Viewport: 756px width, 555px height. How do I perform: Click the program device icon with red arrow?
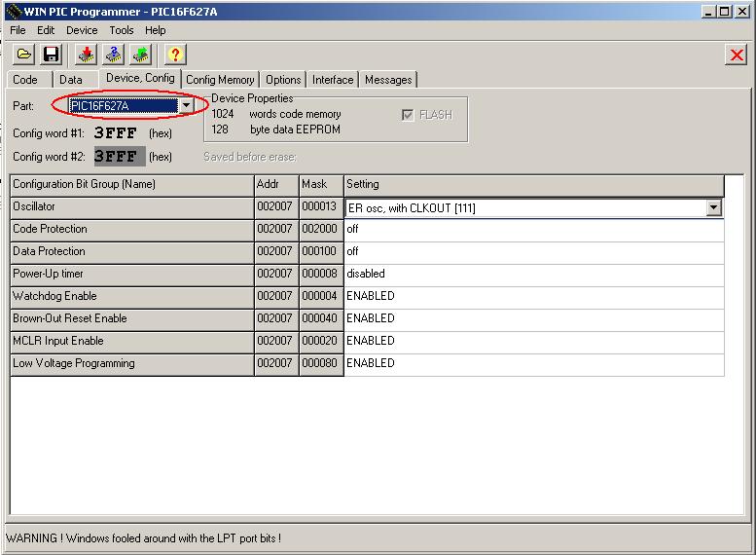[87, 55]
